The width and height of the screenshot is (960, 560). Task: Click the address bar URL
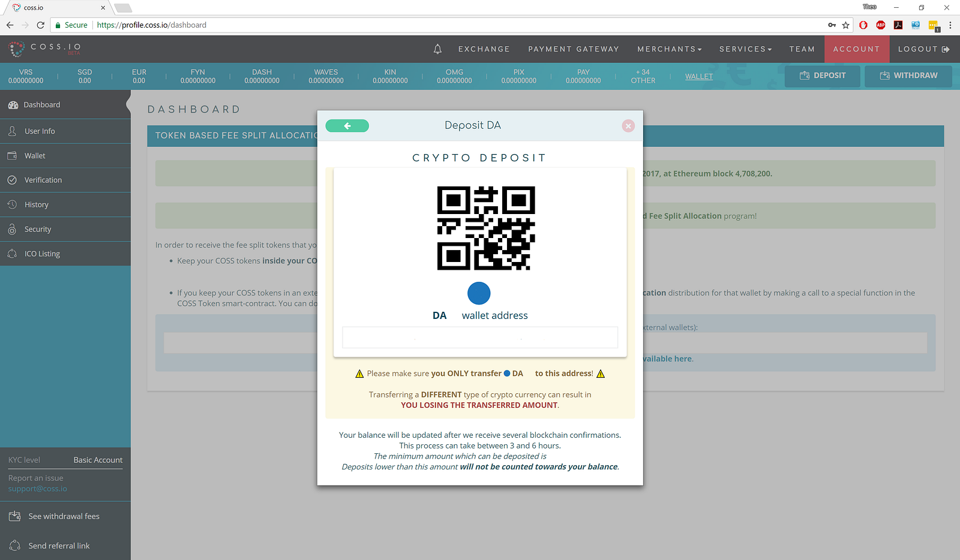tap(152, 25)
